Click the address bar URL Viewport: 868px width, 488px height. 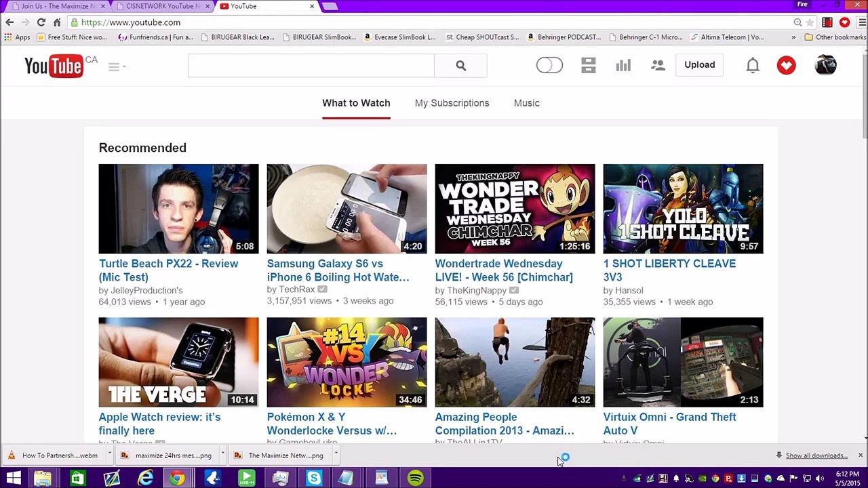[131, 22]
